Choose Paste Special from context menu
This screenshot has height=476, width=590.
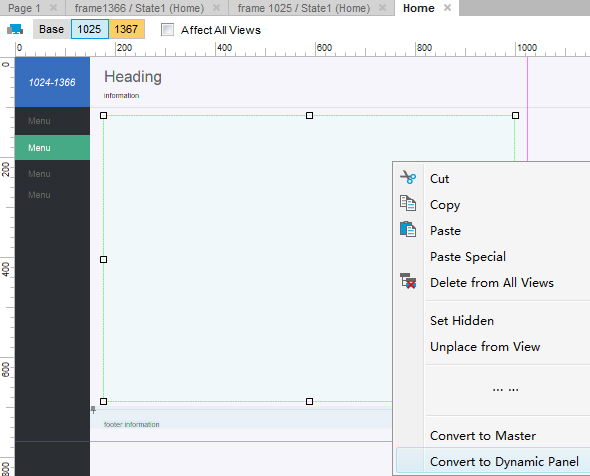[x=468, y=257]
